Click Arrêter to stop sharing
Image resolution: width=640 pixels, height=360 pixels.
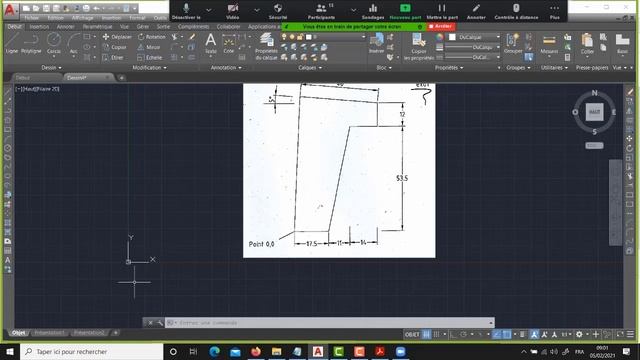pos(440,27)
